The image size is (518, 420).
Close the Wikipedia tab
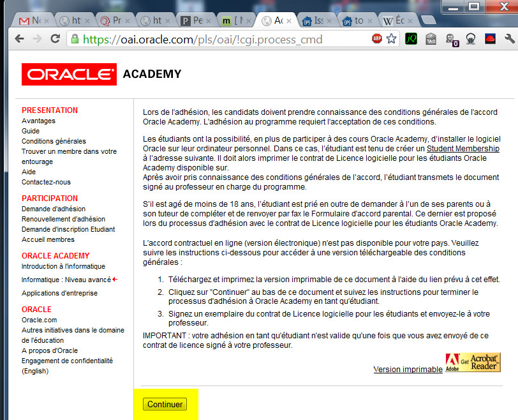tap(410, 21)
